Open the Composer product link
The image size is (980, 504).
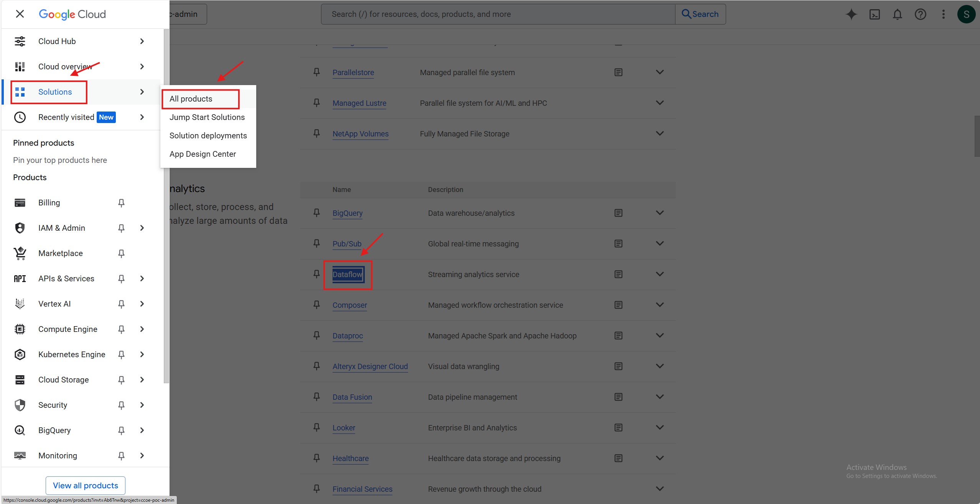[349, 305]
